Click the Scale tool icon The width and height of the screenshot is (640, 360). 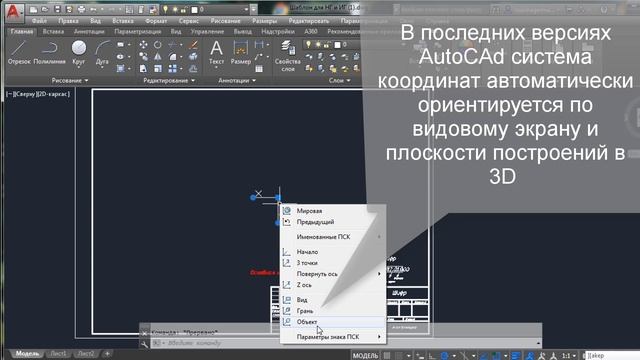(158, 69)
